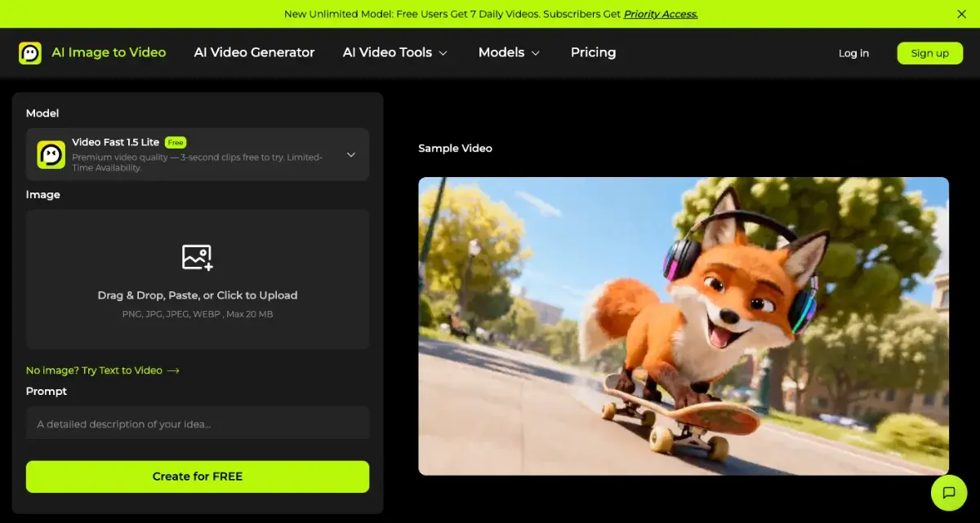
Task: Expand the Model selection dropdown chevron
Action: [351, 154]
